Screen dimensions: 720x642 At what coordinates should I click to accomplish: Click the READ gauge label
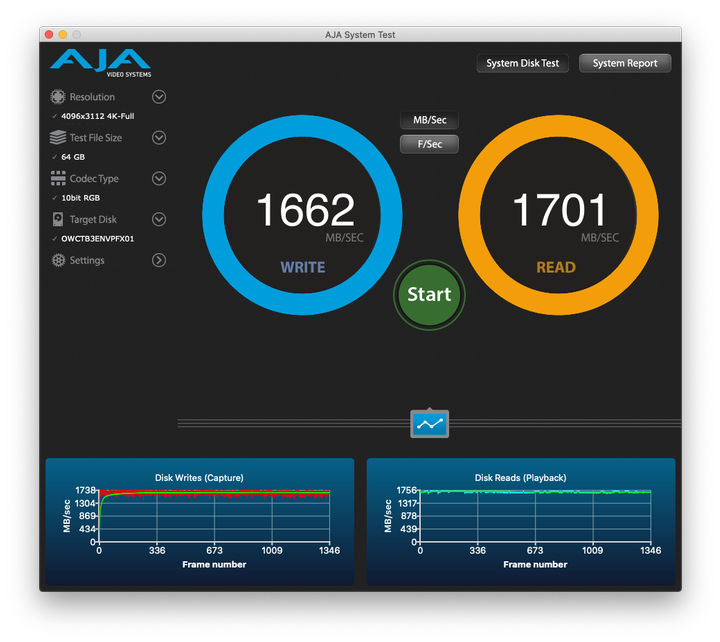tap(556, 267)
